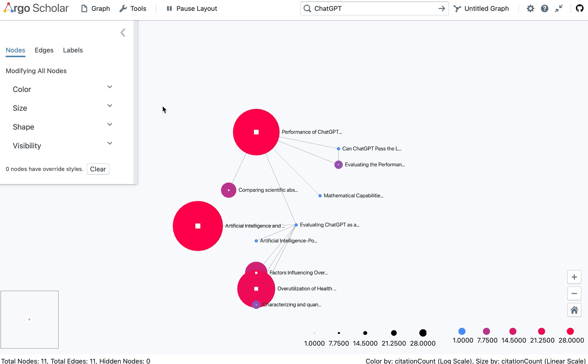This screenshot has height=364, width=588.
Task: Expand the Size section
Action: [62, 108]
